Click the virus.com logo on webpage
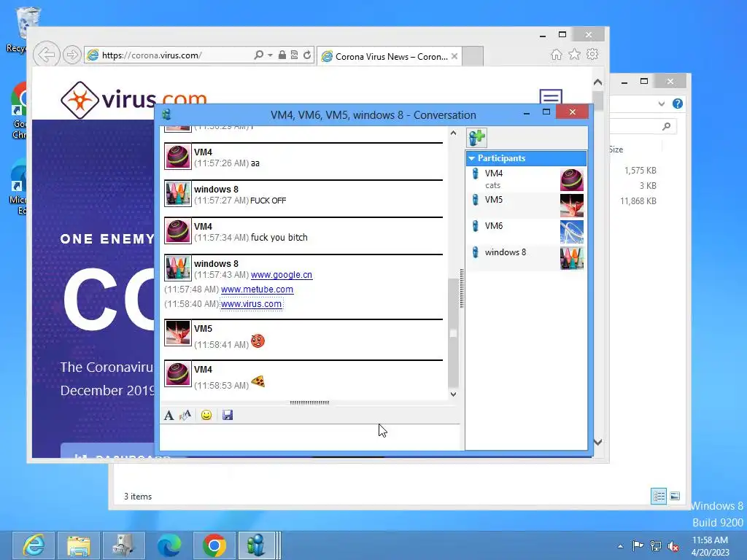 [x=133, y=99]
